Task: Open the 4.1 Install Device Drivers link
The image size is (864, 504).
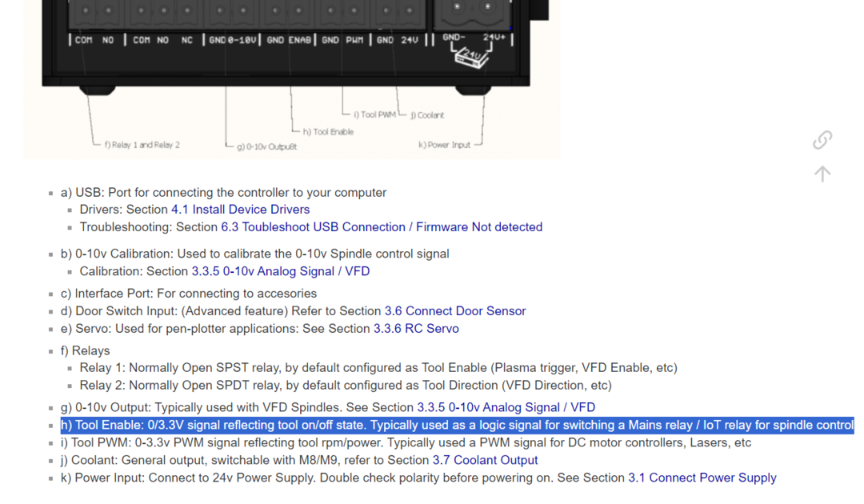Action: pyautogui.click(x=240, y=210)
